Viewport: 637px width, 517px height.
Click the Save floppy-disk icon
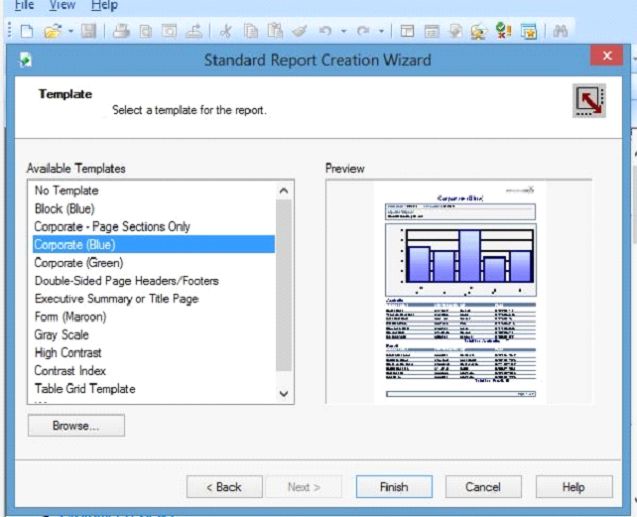tap(89, 31)
